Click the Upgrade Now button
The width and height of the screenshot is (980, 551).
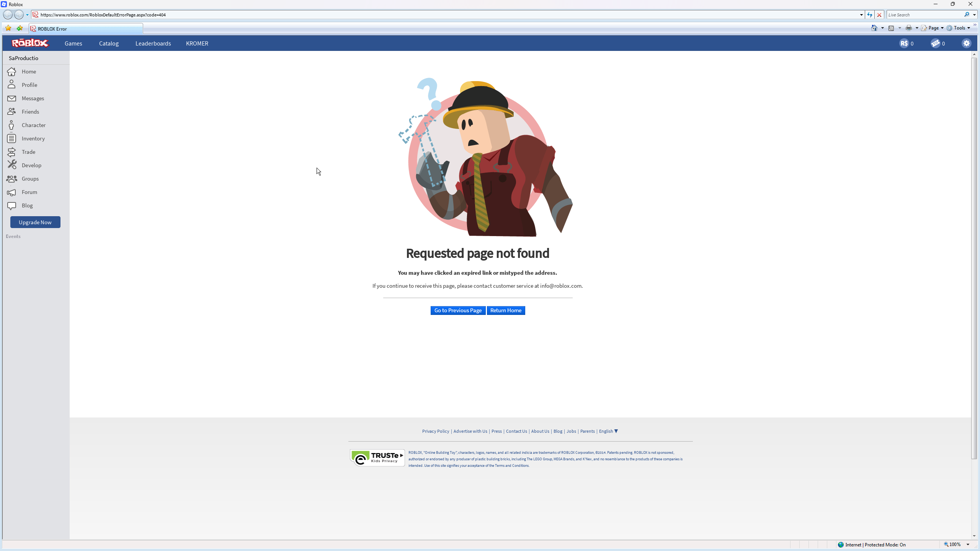(x=35, y=222)
